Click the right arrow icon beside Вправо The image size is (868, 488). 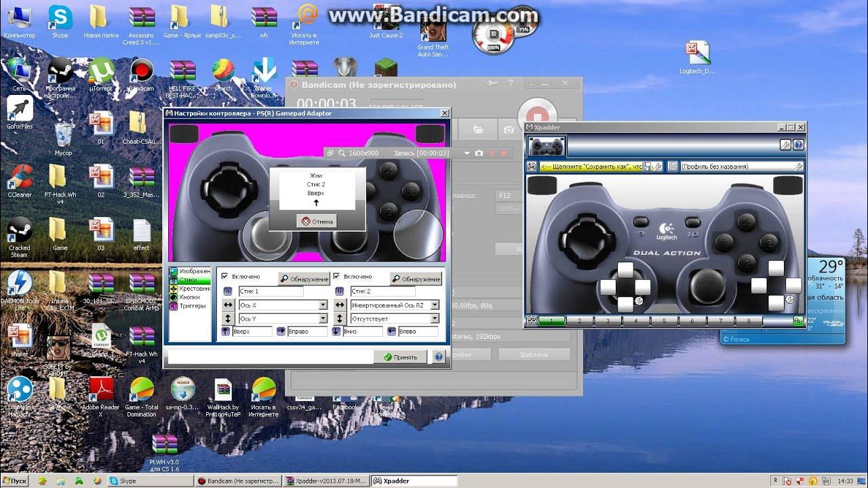point(281,331)
